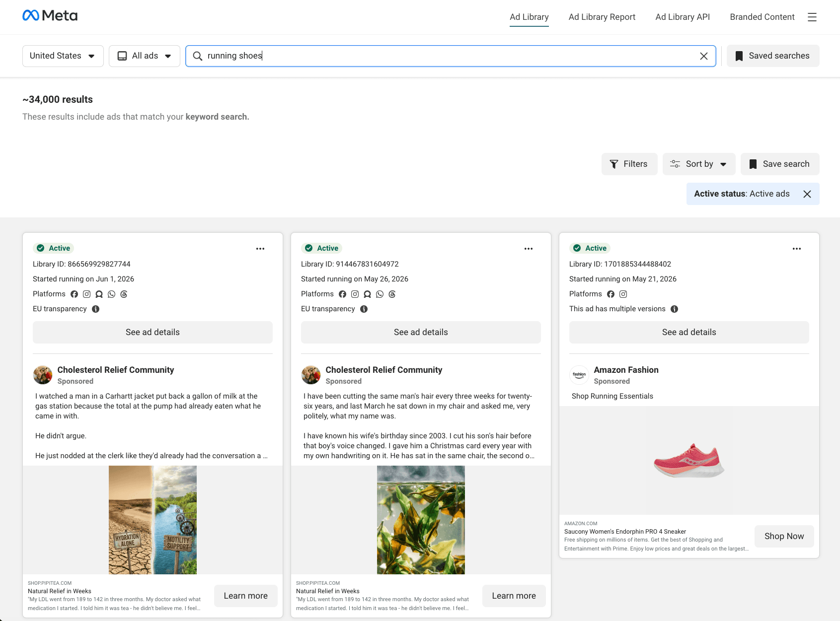The image size is (840, 621).
Task: Click "Started running on Jun 1, 2026" text
Action: coord(83,279)
